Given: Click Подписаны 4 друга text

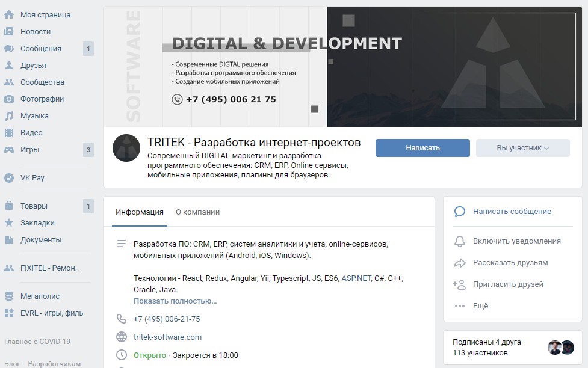Looking at the screenshot, I should tap(487, 342).
